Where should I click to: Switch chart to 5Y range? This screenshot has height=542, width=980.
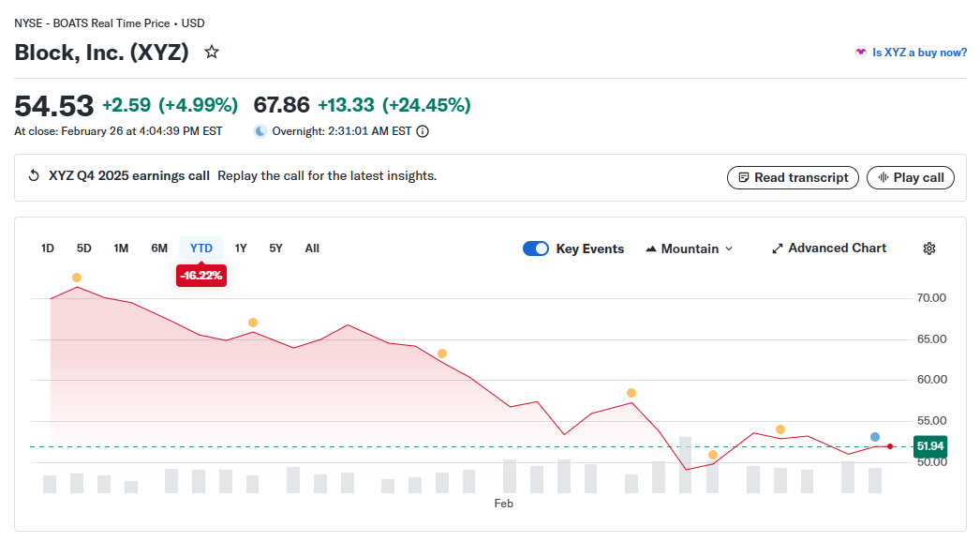pos(275,248)
